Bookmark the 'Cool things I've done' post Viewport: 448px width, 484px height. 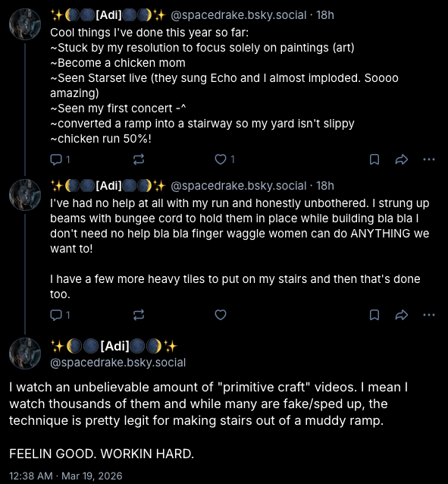(x=374, y=159)
